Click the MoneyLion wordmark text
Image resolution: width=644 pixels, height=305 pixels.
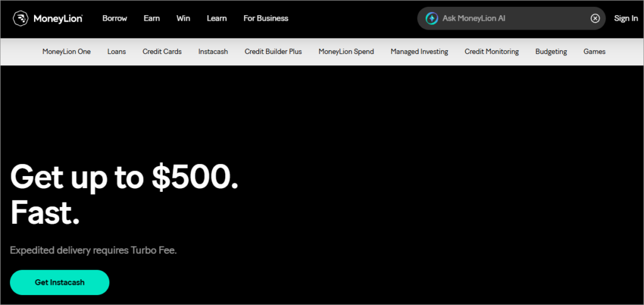(58, 18)
